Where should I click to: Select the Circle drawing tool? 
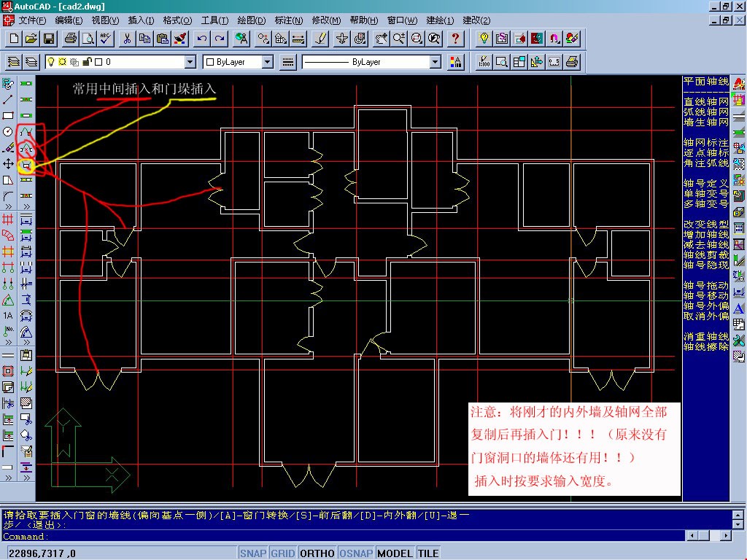point(8,132)
